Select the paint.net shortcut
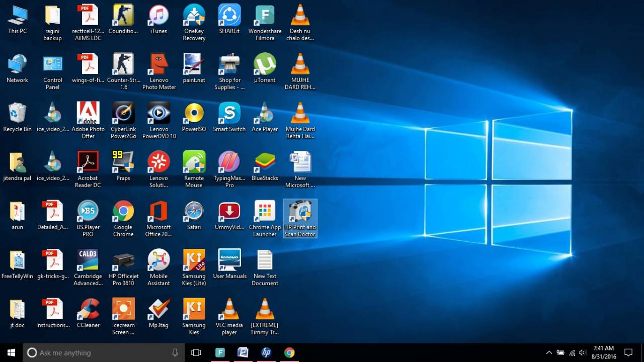644x362 pixels. click(194, 69)
